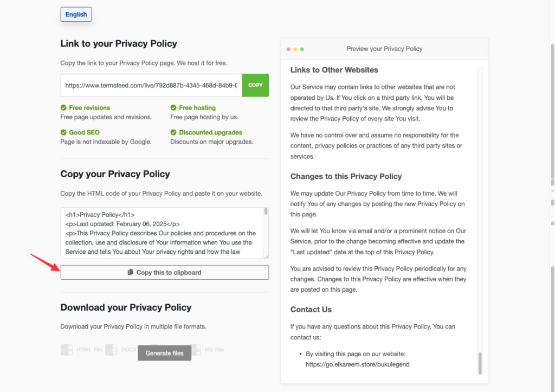Click the Privacy Policy link URL field
555x392 pixels.
tap(151, 85)
